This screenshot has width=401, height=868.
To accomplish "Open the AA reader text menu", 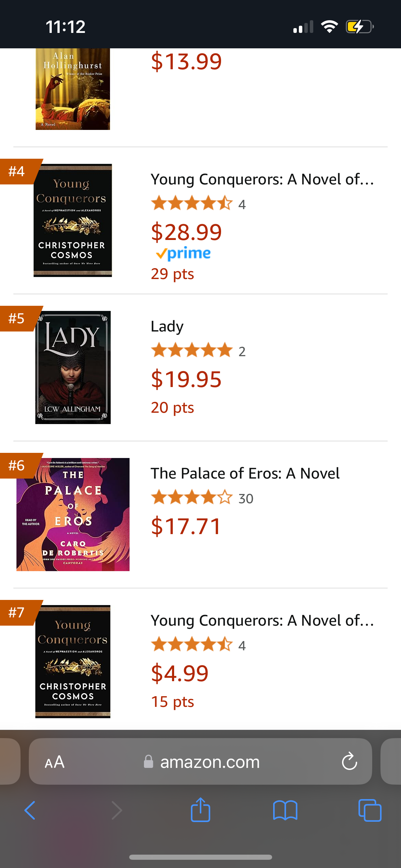I will point(54,762).
